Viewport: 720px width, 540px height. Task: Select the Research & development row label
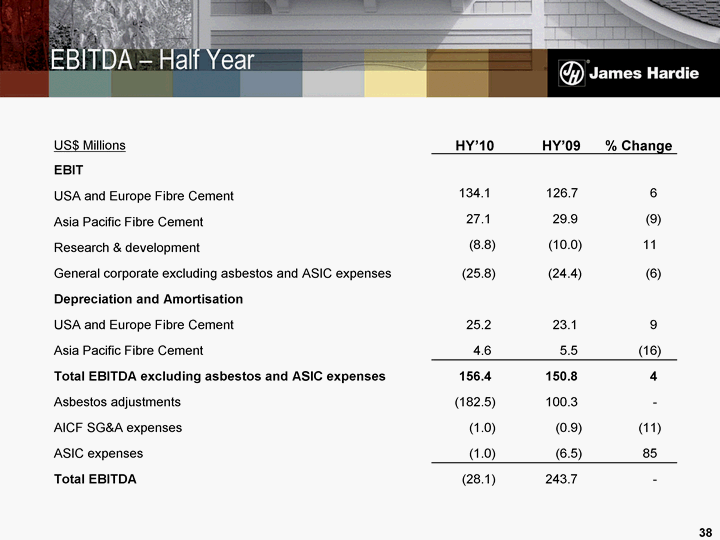(126, 247)
